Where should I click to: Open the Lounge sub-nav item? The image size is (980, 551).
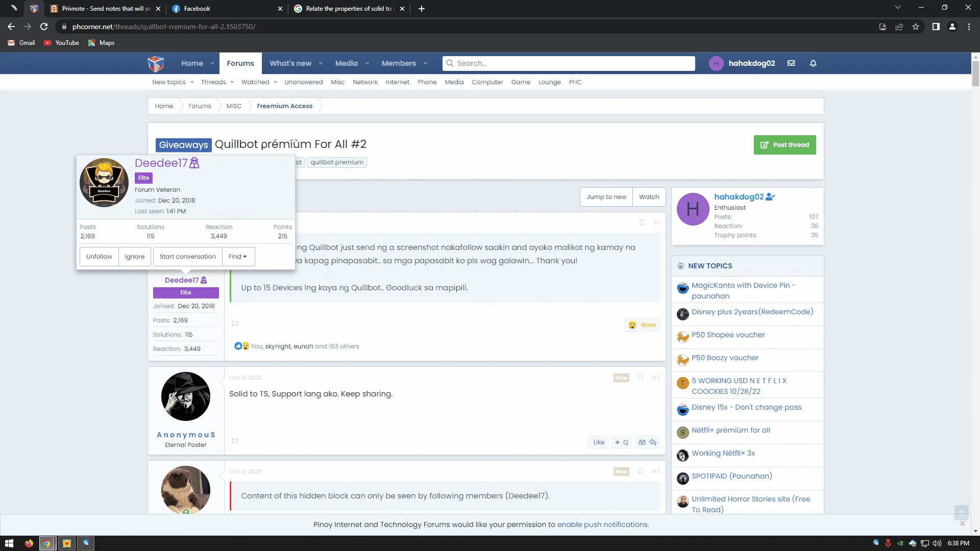550,82
